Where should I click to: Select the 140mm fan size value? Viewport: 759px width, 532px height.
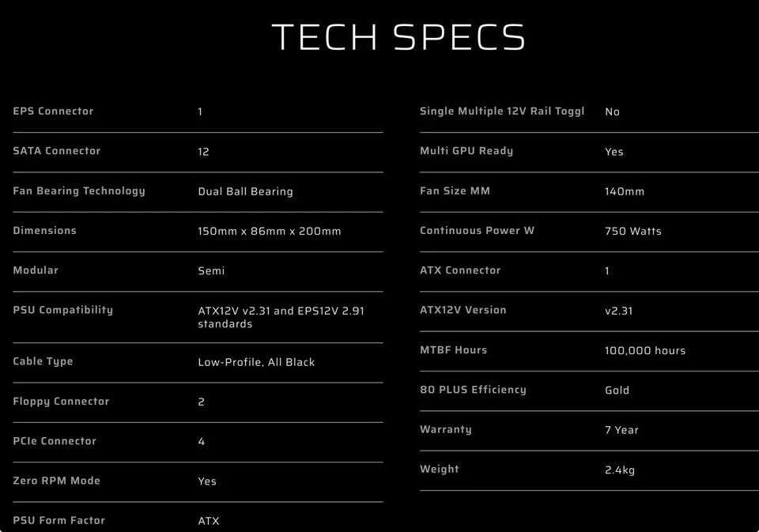[625, 191]
